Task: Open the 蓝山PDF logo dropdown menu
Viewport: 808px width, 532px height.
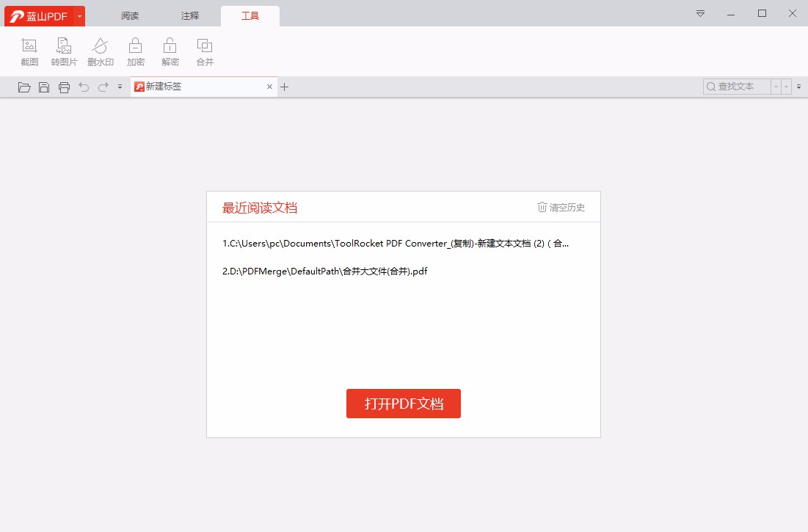Action: pyautogui.click(x=79, y=15)
